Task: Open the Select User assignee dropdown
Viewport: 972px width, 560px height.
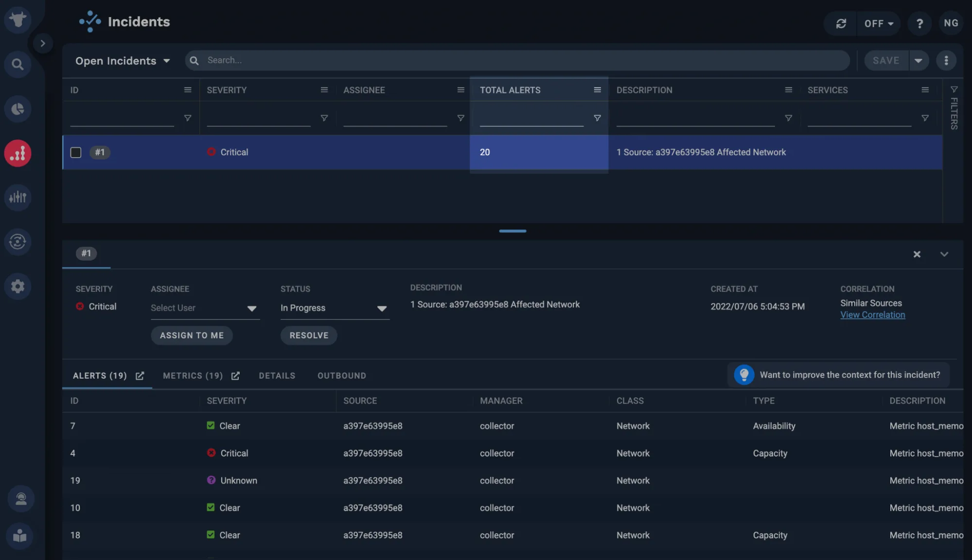Action: tap(205, 308)
